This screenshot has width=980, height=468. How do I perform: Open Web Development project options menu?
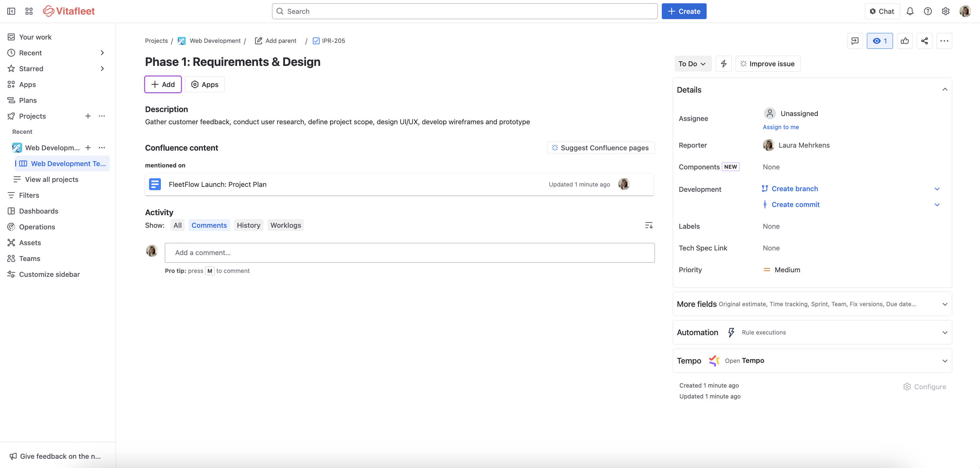pos(102,148)
